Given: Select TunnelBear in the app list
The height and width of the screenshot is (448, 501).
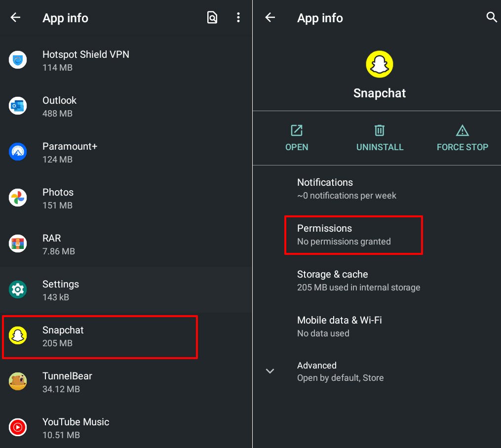Looking at the screenshot, I should [67, 382].
